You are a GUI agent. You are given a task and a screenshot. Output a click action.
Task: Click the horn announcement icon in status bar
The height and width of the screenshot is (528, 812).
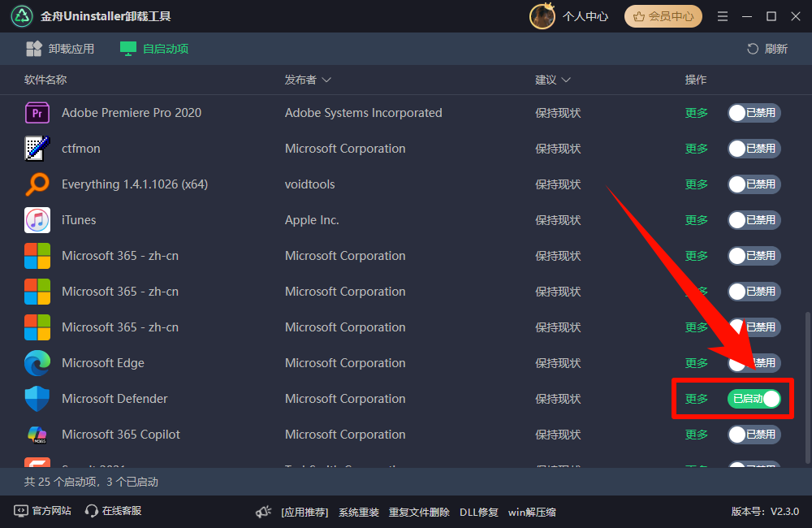pos(262,512)
